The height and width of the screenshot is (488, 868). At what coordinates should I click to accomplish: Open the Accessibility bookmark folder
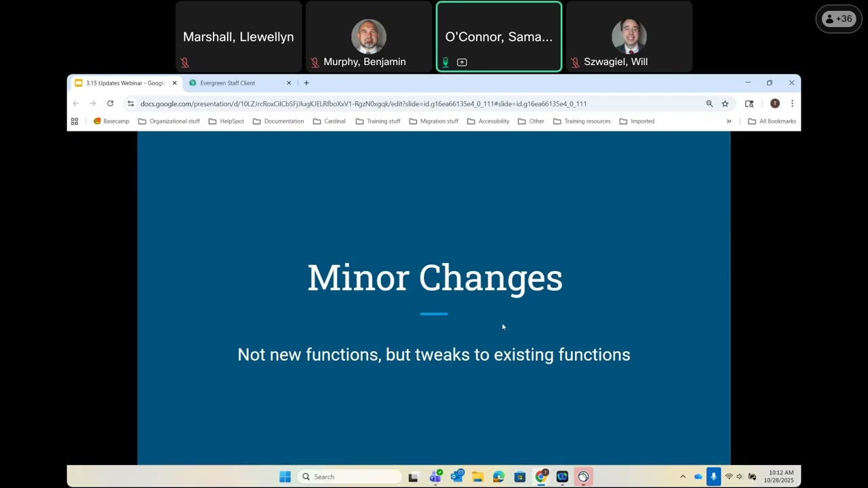[488, 121]
